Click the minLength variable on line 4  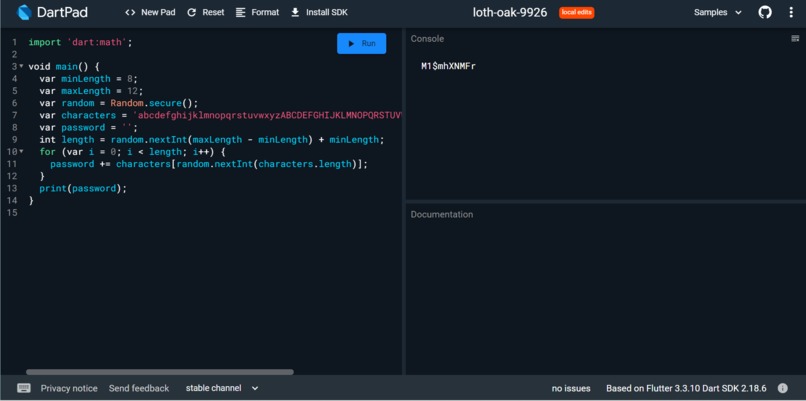tap(86, 79)
